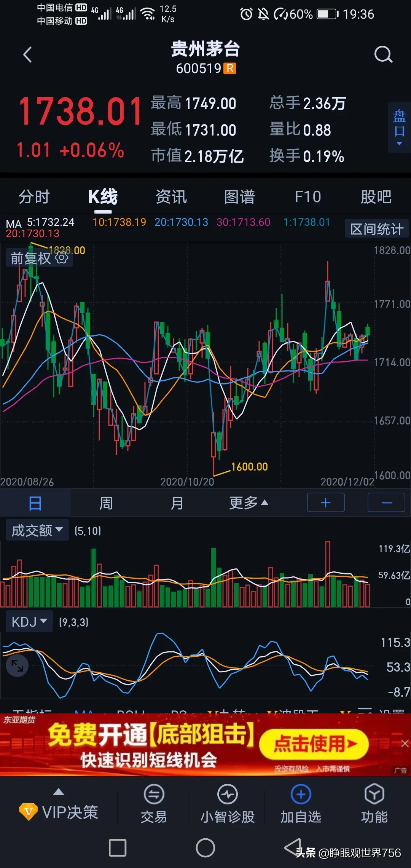Open 成交额 indicator dropdown
Screen dimensions: 411x868
(37, 530)
